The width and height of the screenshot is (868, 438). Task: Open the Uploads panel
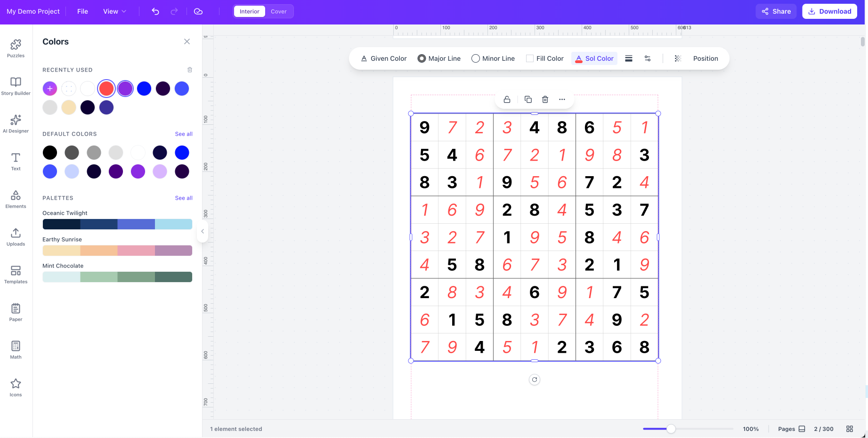click(16, 237)
